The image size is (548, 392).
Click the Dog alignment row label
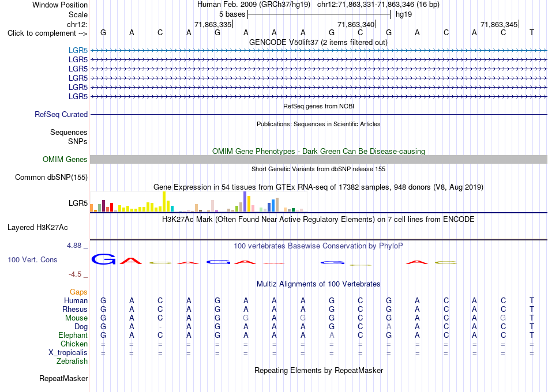click(x=81, y=327)
